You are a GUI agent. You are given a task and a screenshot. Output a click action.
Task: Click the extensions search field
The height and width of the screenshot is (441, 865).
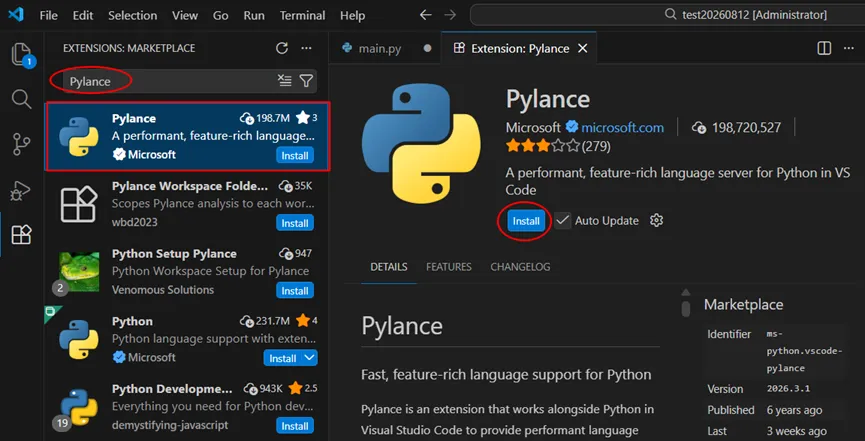[x=189, y=81]
